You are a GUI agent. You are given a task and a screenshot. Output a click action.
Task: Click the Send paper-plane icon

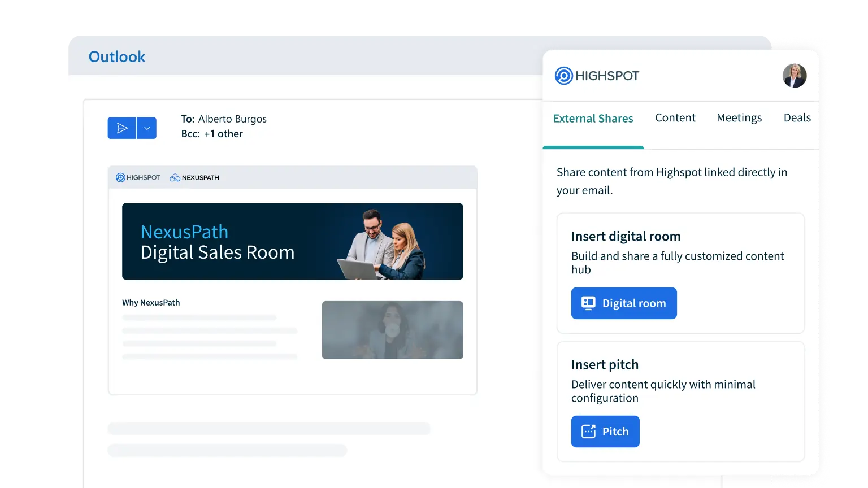click(121, 128)
